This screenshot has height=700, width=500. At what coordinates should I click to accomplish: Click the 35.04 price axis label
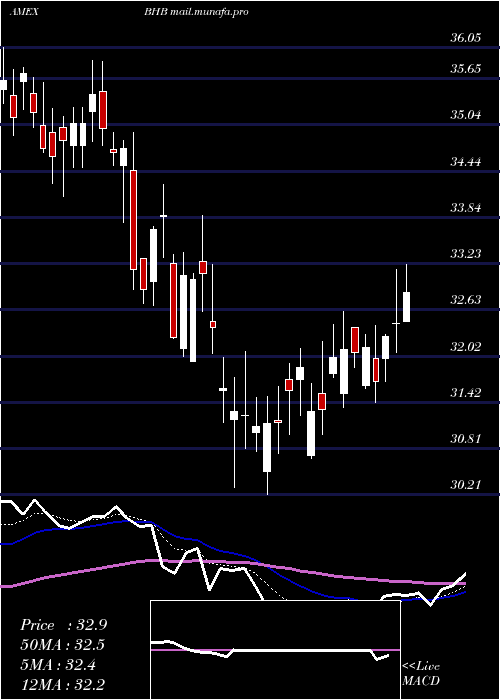[466, 115]
